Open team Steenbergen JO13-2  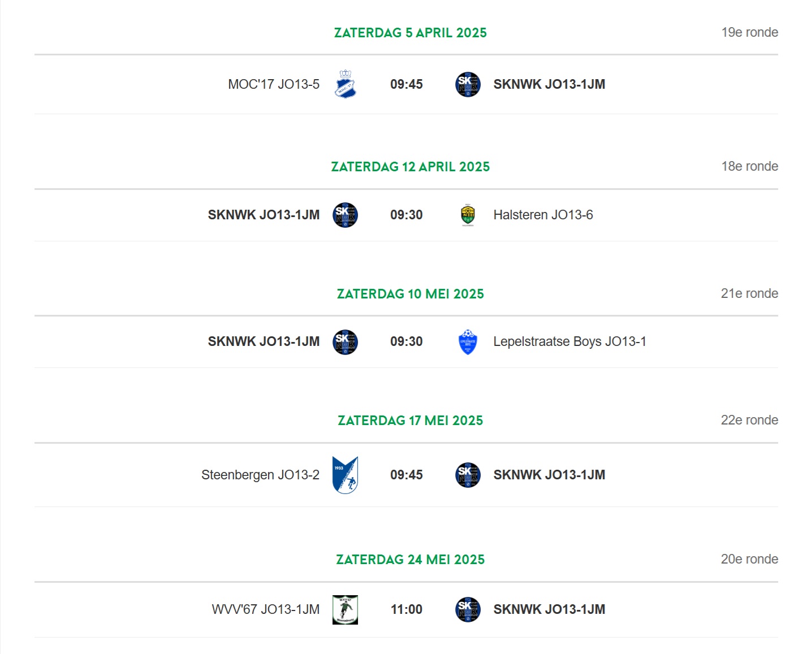(x=260, y=475)
